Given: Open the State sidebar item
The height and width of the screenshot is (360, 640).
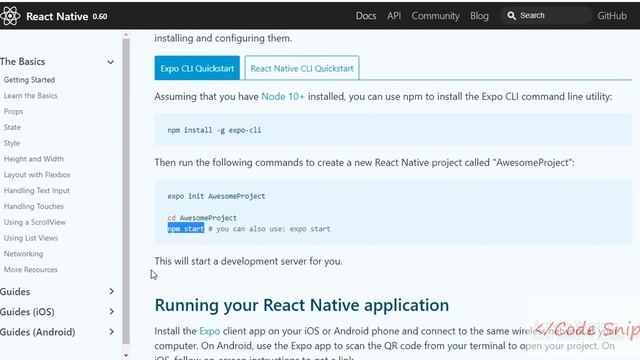Looking at the screenshot, I should coord(12,127).
